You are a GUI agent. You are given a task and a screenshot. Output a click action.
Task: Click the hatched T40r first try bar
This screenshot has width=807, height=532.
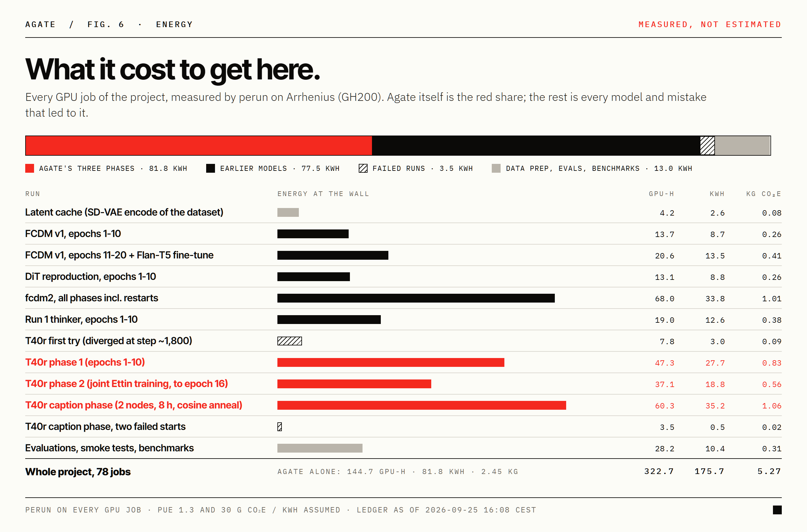[x=289, y=341]
